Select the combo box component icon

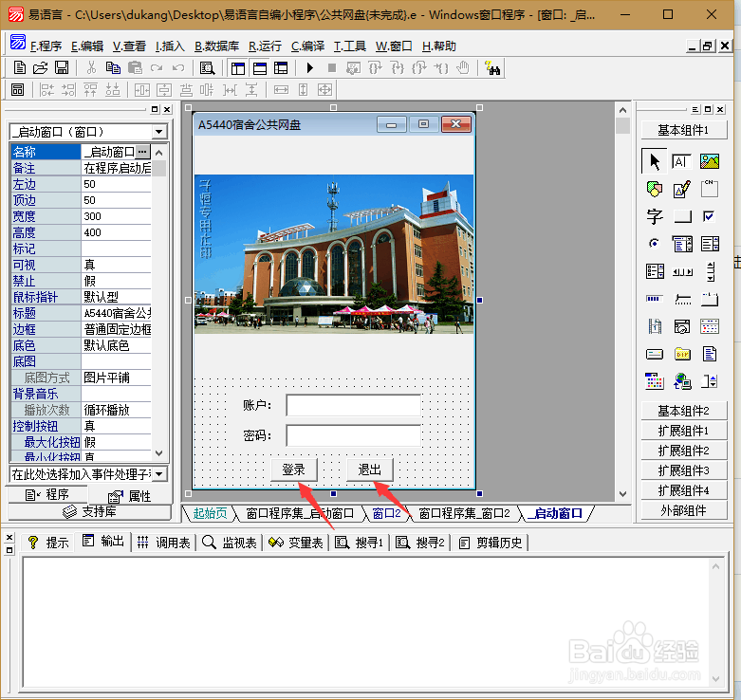[682, 244]
